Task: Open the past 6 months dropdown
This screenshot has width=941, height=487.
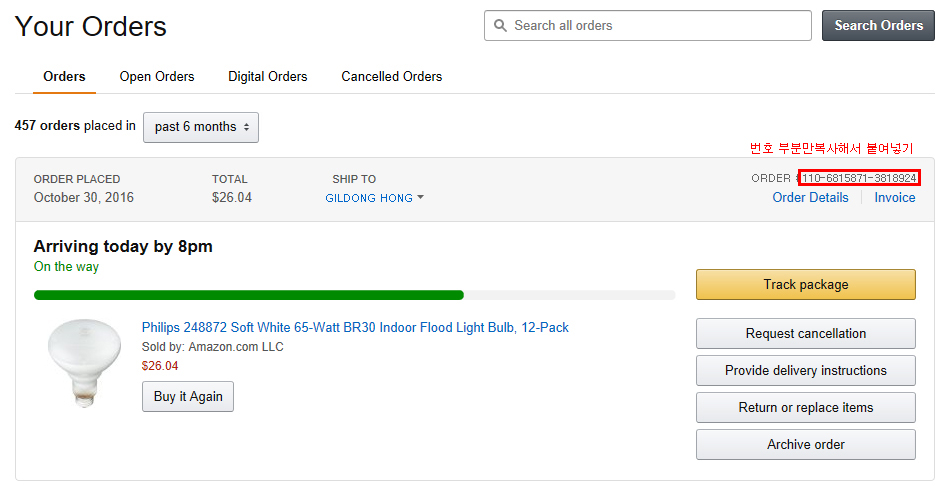Action: (201, 127)
